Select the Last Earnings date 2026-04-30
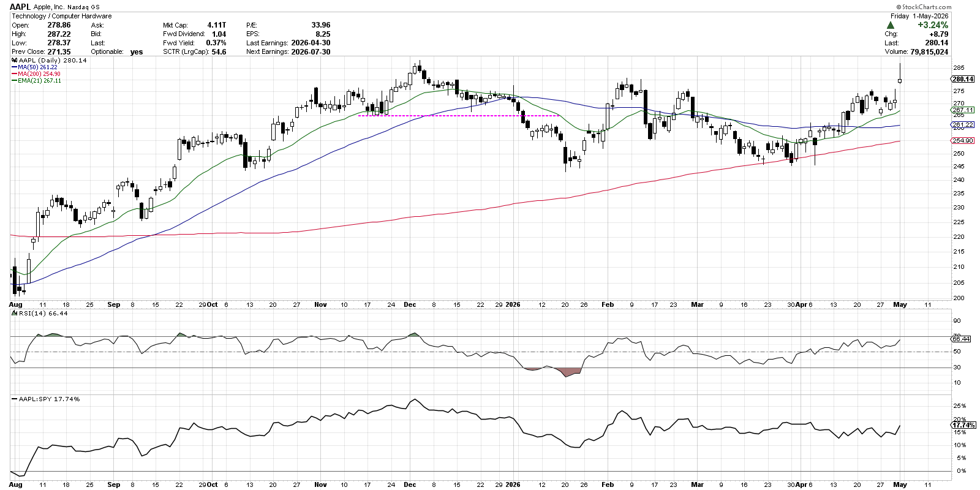This screenshot has height=490, width=980. [311, 43]
